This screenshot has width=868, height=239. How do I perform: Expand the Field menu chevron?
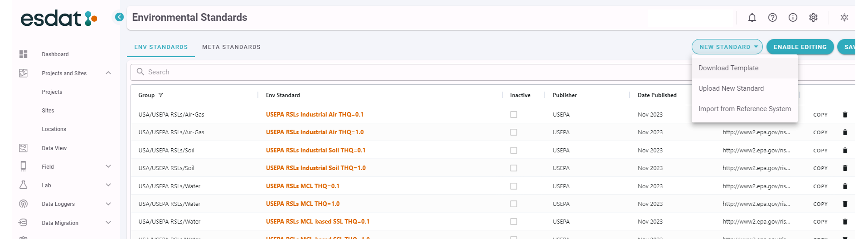(x=108, y=166)
